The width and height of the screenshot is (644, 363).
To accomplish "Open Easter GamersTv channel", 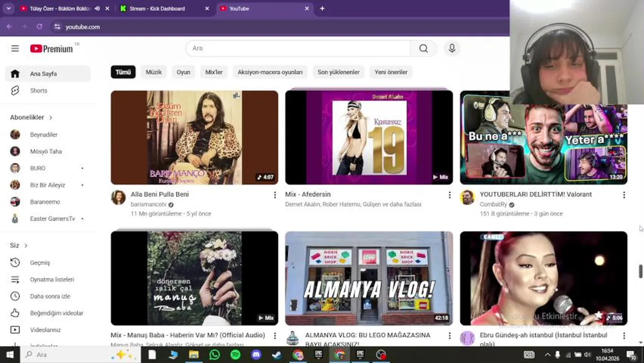I will click(x=48, y=219).
